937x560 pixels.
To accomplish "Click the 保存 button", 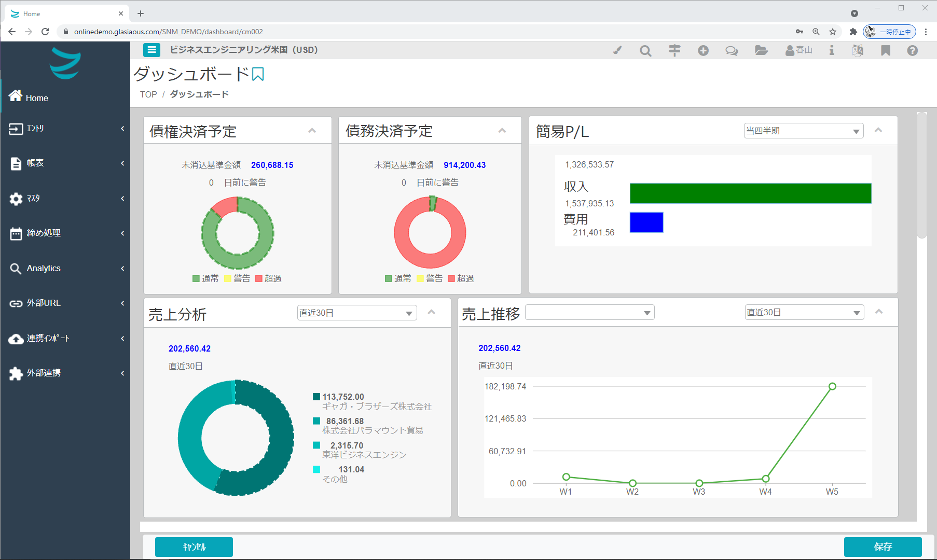I will pos(883,547).
